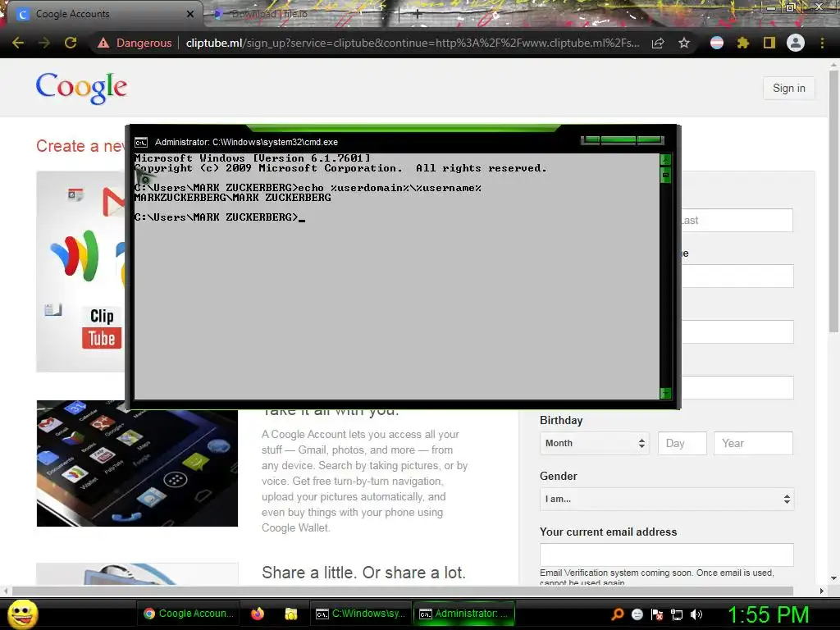Open the Chrome profile avatar
Screen dimensions: 840x630
pyautogui.click(x=796, y=43)
